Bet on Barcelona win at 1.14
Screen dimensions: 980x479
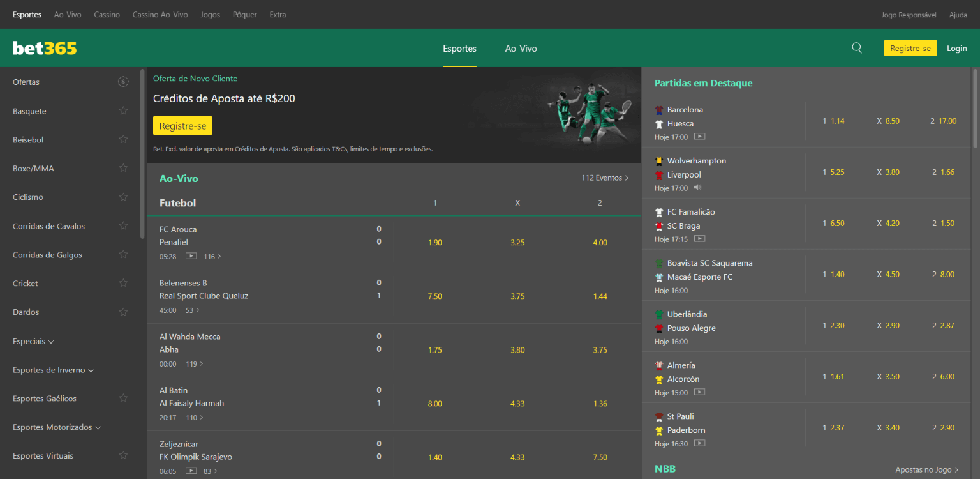(833, 121)
